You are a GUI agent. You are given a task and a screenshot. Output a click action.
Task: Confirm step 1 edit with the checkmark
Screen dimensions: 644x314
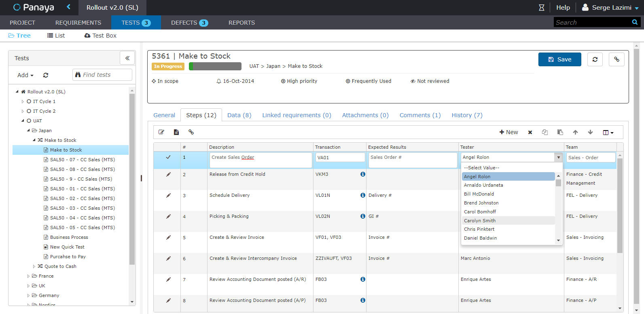[x=168, y=157]
